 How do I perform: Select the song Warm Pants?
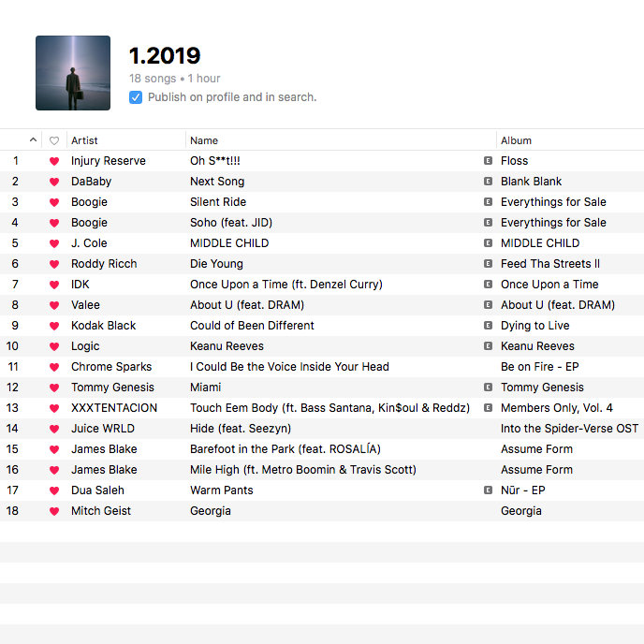[x=221, y=490]
